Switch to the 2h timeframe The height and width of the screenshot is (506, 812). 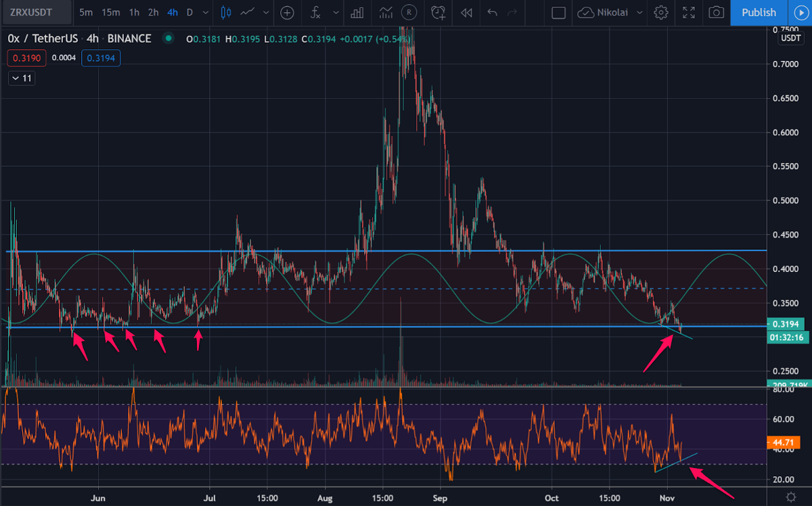tap(154, 12)
